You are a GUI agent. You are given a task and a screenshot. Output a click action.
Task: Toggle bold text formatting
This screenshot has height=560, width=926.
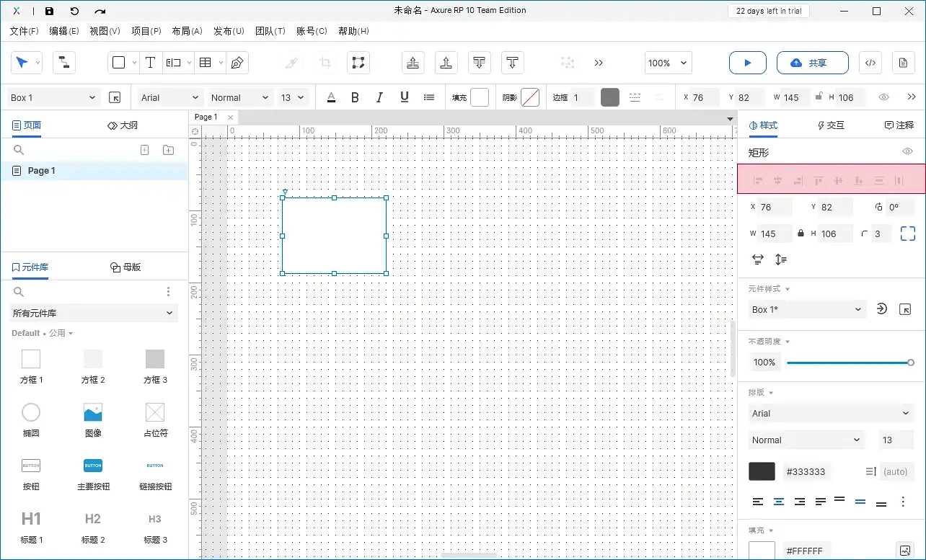point(355,97)
